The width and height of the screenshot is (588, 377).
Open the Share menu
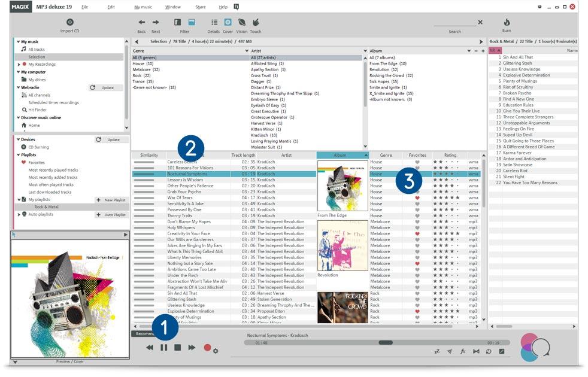[x=201, y=6]
